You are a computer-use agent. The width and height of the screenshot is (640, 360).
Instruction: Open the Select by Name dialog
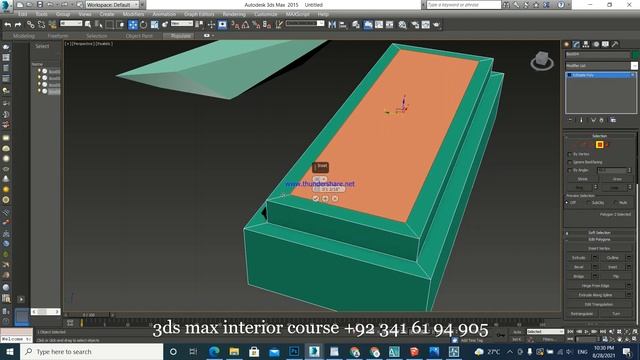click(98, 25)
